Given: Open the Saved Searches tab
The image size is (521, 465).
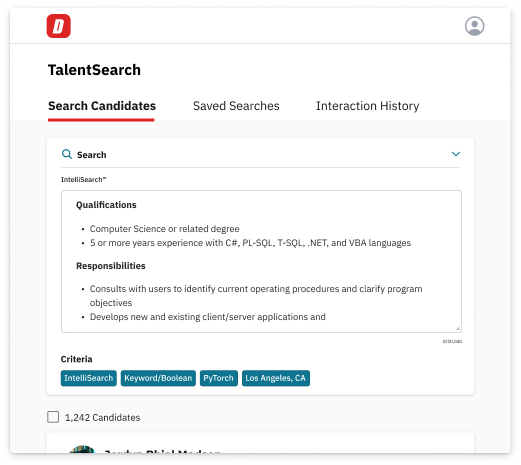Looking at the screenshot, I should (236, 106).
